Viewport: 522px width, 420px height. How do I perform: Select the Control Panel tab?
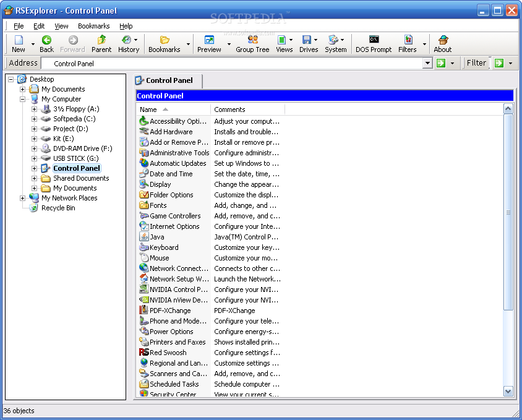pyautogui.click(x=168, y=80)
